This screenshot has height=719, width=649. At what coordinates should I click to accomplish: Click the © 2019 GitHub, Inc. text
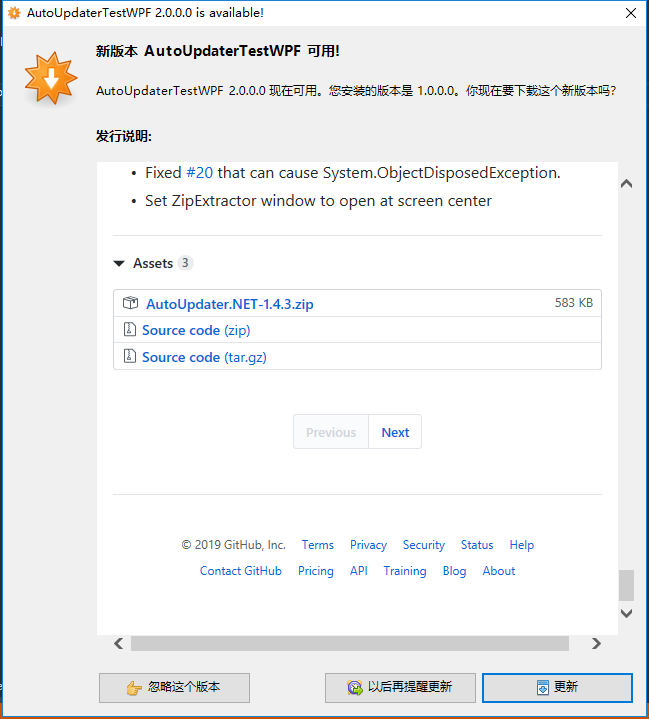pyautogui.click(x=233, y=545)
